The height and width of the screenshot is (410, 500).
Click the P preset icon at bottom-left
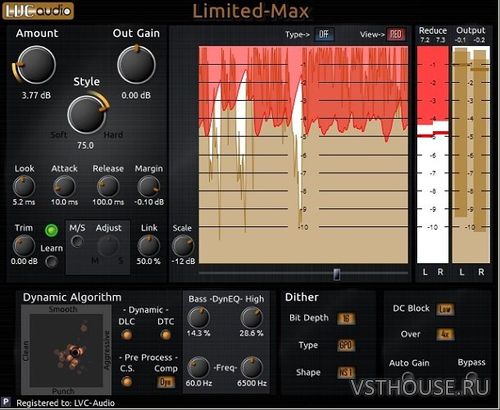pos(6,402)
